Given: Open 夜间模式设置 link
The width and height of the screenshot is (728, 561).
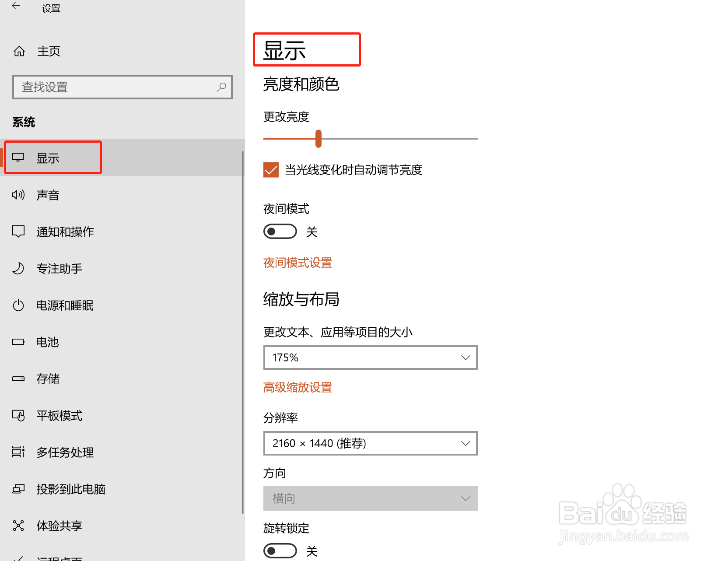Looking at the screenshot, I should [297, 262].
